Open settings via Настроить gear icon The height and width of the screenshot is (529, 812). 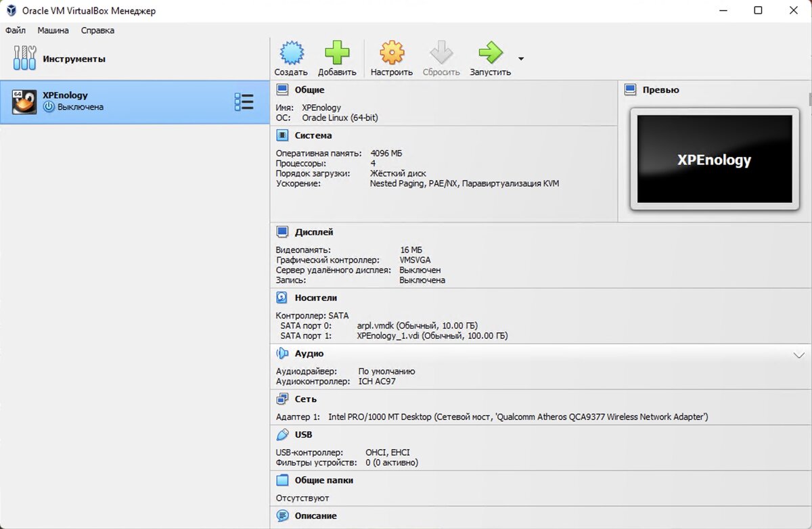click(391, 52)
